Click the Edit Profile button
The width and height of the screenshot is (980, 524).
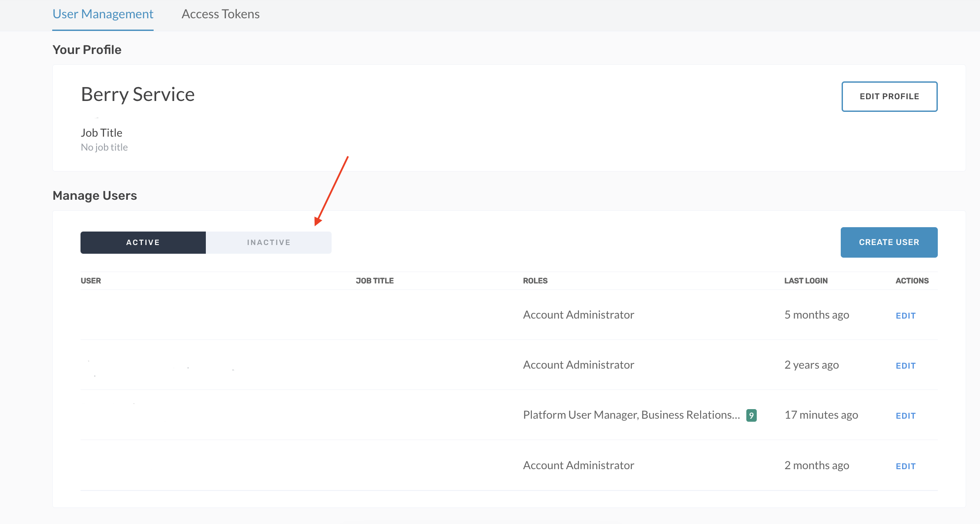[889, 96]
